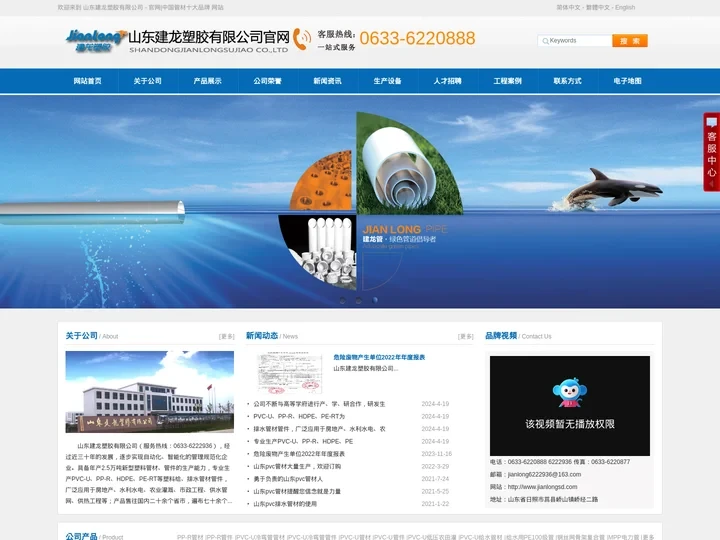Click the 2024-4-19 date of first news item
Viewport: 720px width, 540px height.
point(435,404)
